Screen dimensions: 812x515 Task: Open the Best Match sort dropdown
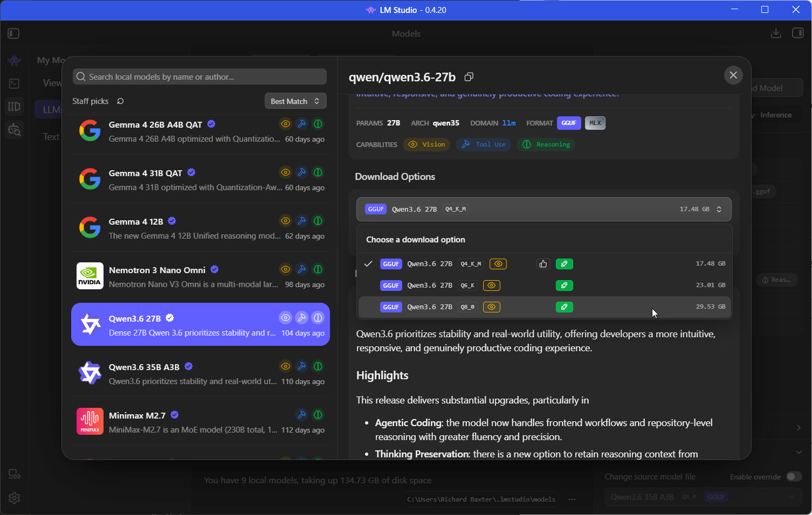295,101
